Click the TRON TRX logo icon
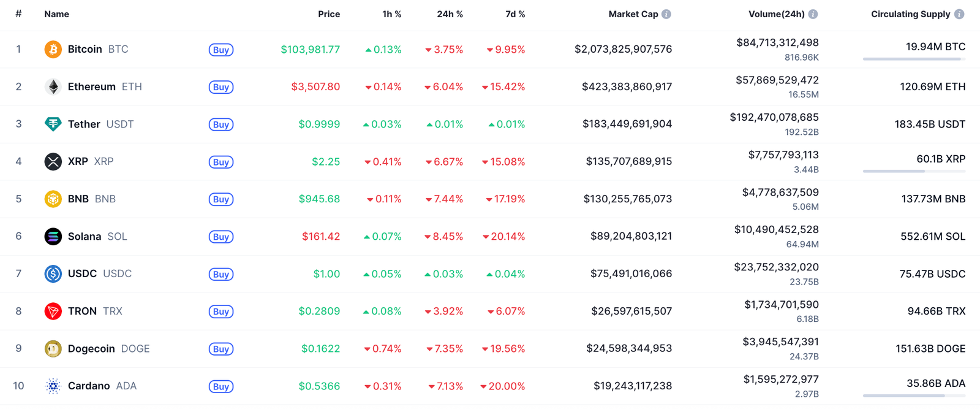This screenshot has width=980, height=409. [53, 311]
